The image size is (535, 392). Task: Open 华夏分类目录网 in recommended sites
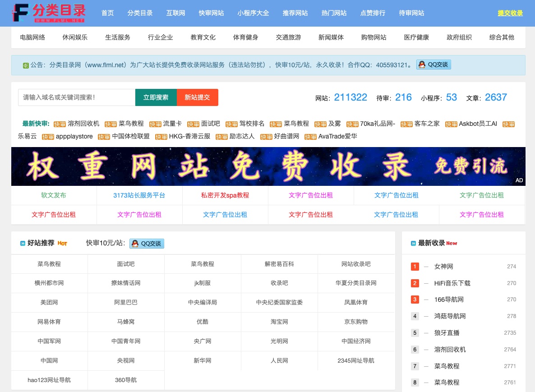coord(356,283)
